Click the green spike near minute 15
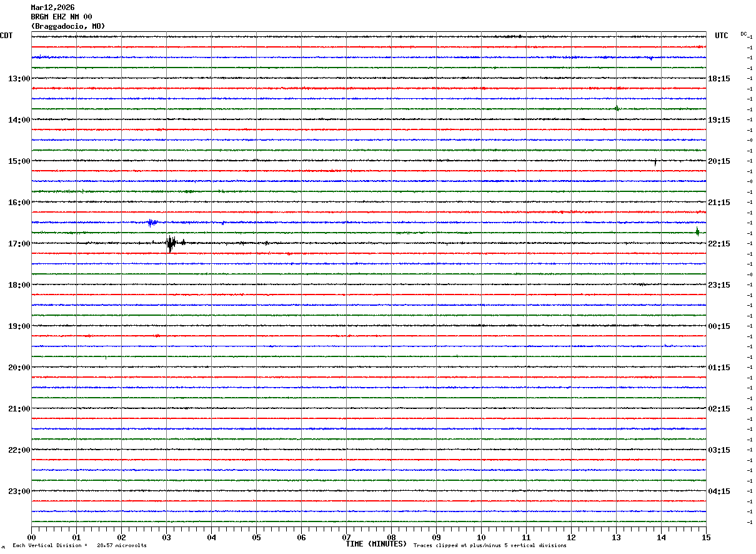Viewport: 756px width, 554px height. click(x=697, y=232)
